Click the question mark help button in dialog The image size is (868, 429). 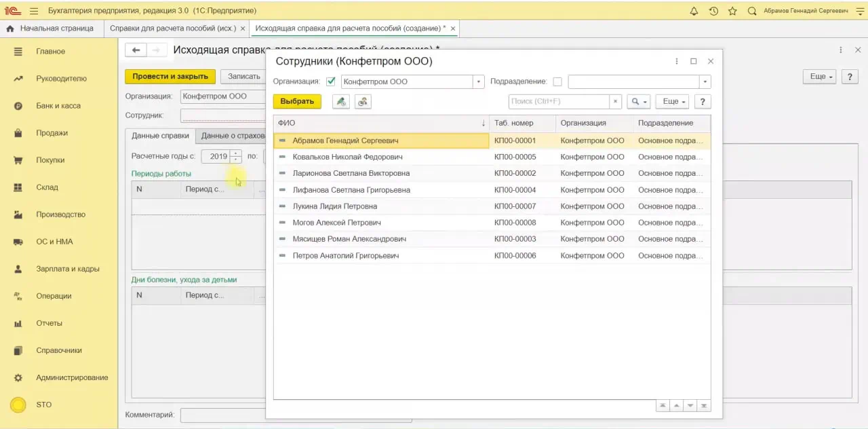pos(703,101)
